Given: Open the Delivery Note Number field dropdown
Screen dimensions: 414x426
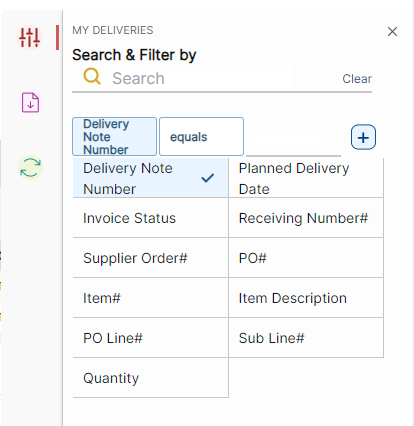Looking at the screenshot, I should (114, 136).
